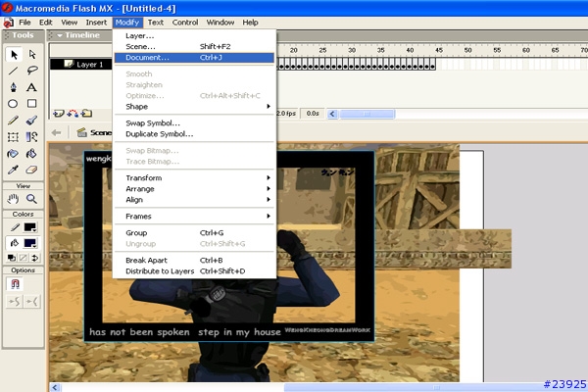Viewport: 588px width, 392px height.
Task: Select the Subselection tool
Action: (32, 55)
